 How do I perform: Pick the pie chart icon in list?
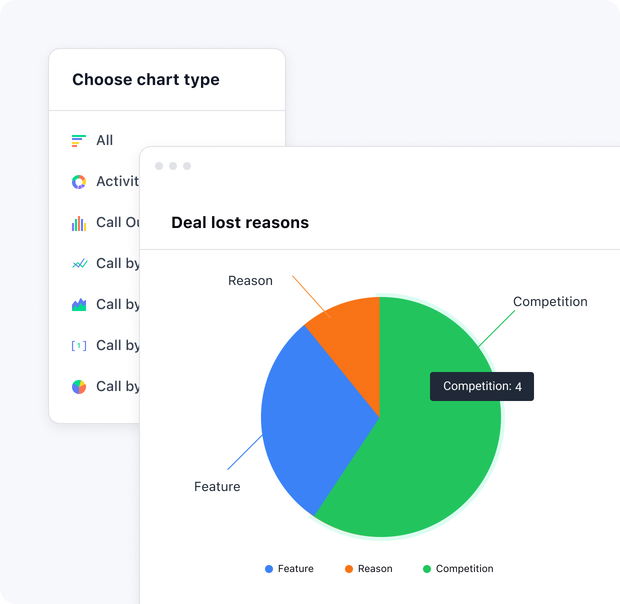tap(79, 387)
